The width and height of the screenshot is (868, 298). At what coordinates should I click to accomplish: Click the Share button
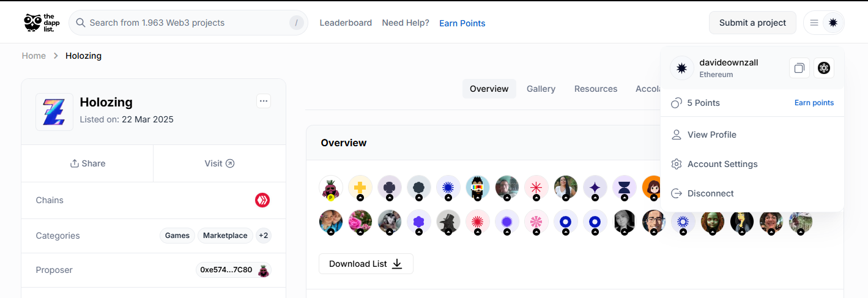87,163
